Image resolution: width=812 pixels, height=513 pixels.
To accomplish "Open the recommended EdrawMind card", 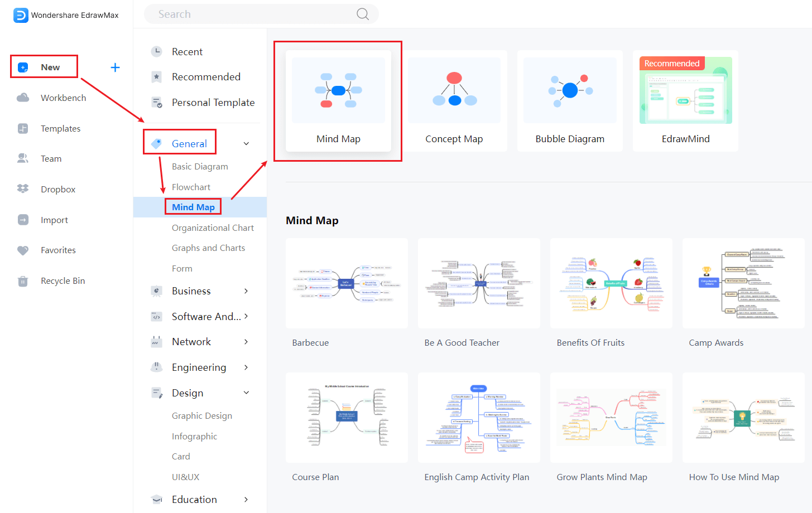I will [685, 101].
